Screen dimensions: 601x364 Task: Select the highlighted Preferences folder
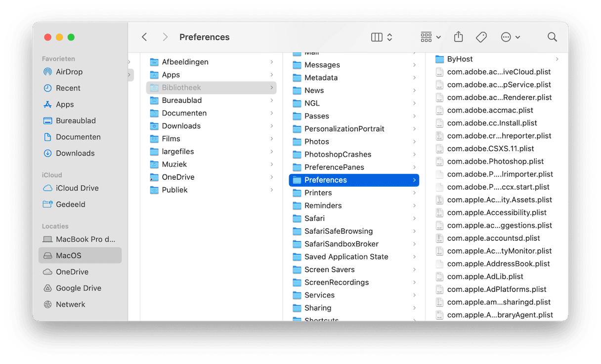[x=354, y=180]
